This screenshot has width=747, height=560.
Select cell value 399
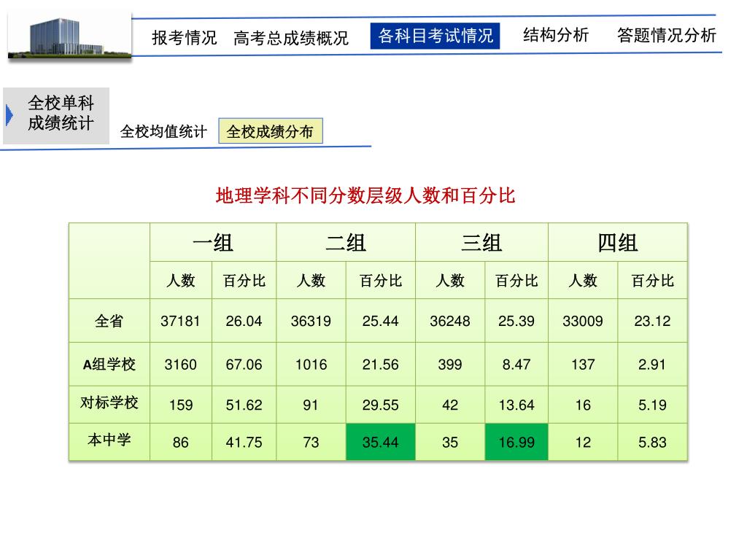point(450,365)
